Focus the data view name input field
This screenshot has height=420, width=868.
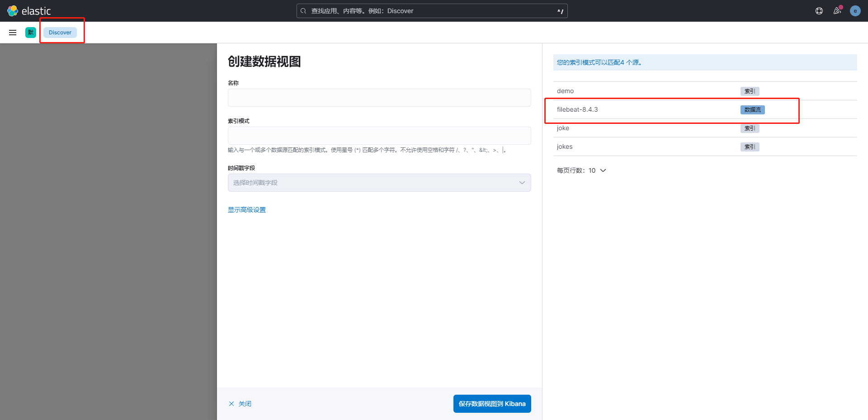pyautogui.click(x=379, y=98)
